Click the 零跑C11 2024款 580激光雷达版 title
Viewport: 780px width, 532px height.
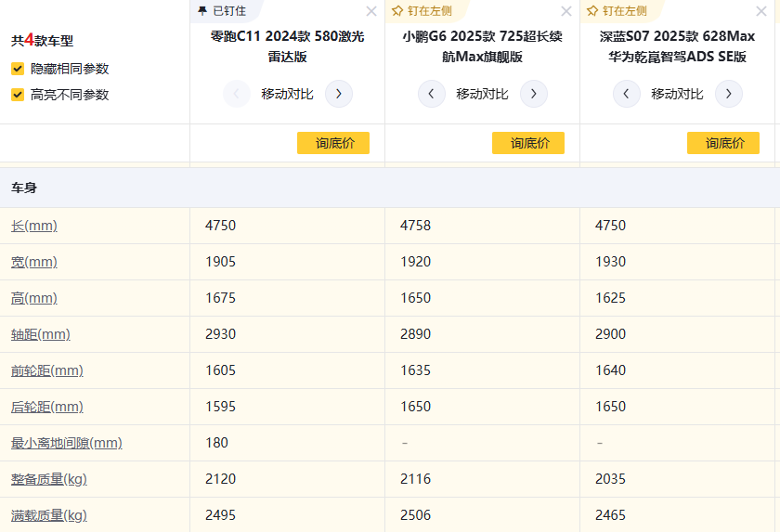click(x=287, y=46)
